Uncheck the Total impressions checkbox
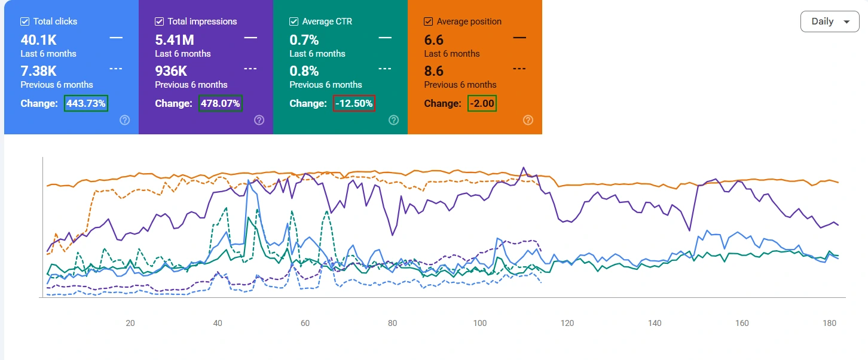The height and width of the screenshot is (360, 868). point(159,21)
